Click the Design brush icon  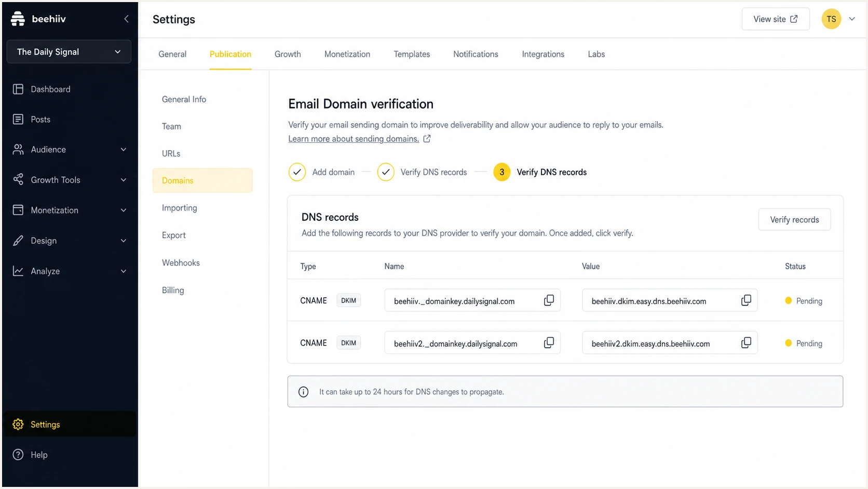(x=18, y=241)
